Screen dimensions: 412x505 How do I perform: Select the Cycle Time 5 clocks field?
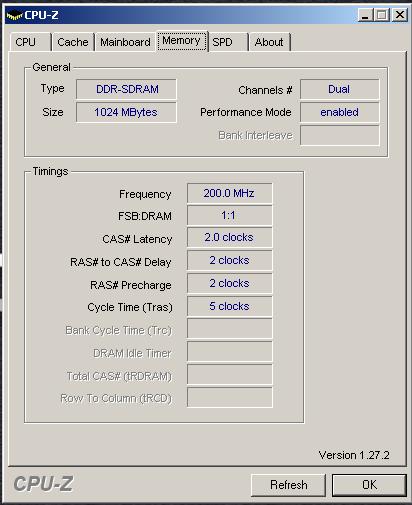click(x=230, y=306)
